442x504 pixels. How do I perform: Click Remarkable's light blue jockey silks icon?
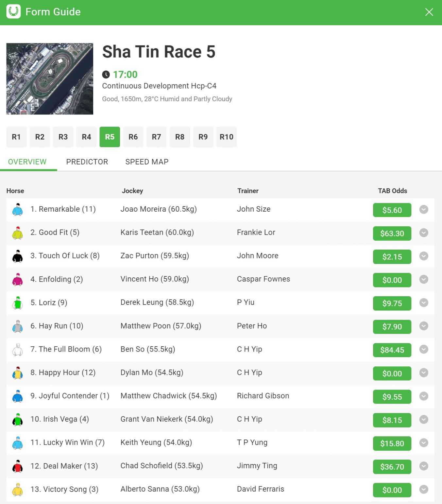pos(18,209)
